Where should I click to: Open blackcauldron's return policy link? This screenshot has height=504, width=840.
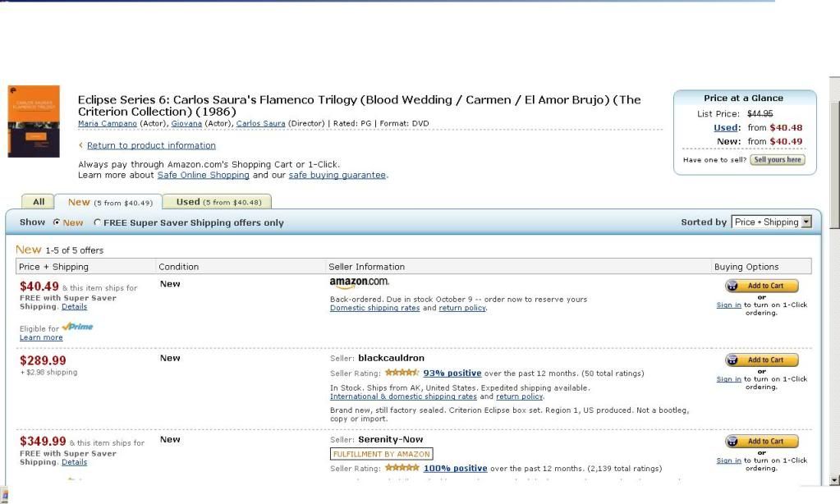(x=520, y=397)
